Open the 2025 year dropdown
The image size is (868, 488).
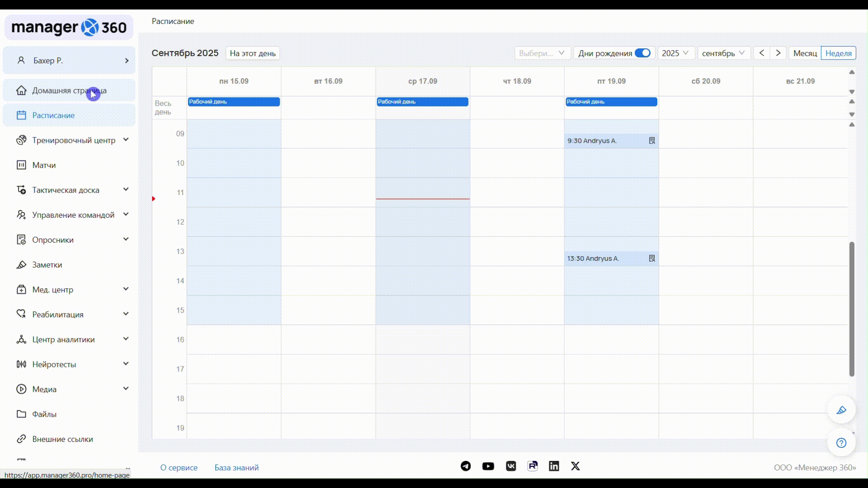675,53
